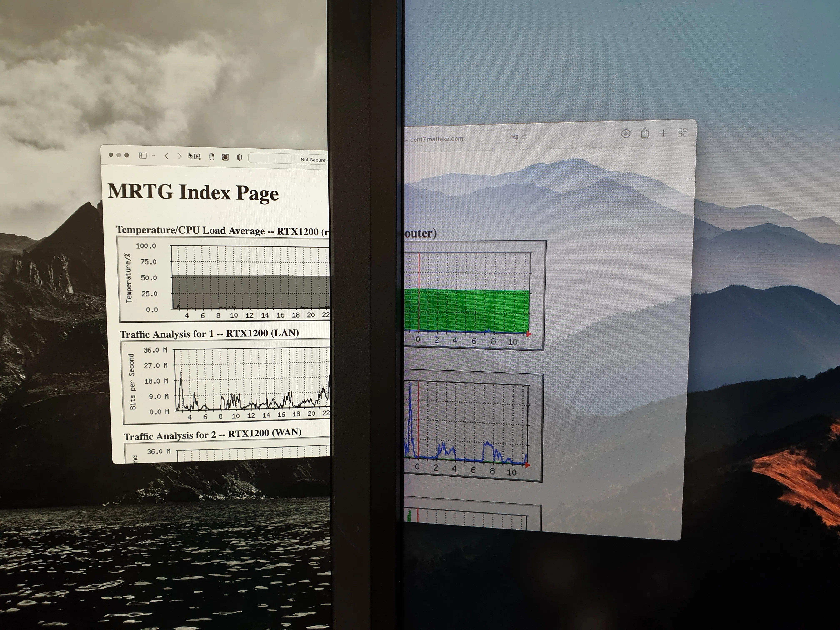Click the video download extension icon
Viewport: 840px width, 630px height.
pyautogui.click(x=197, y=156)
